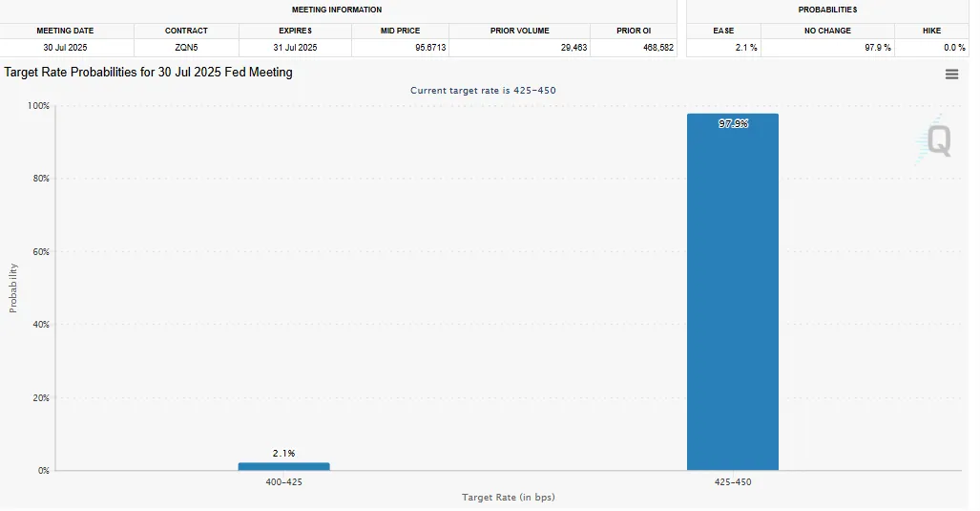Click the Prior Volume column header
Viewport: 980px width, 511px height.
pyautogui.click(x=518, y=31)
